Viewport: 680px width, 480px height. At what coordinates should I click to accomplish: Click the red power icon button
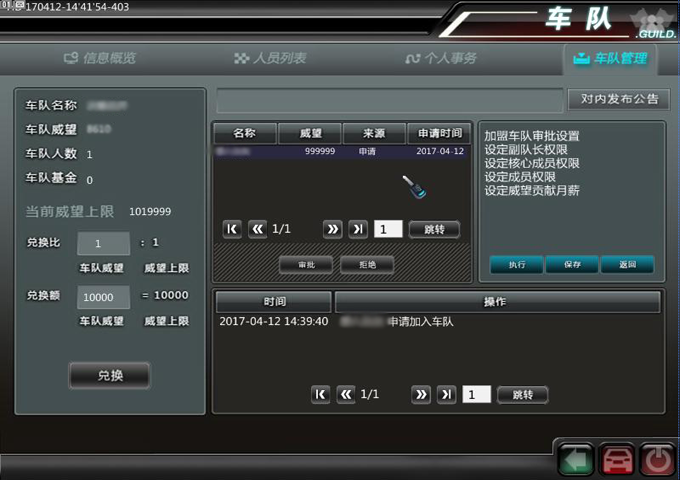656,459
